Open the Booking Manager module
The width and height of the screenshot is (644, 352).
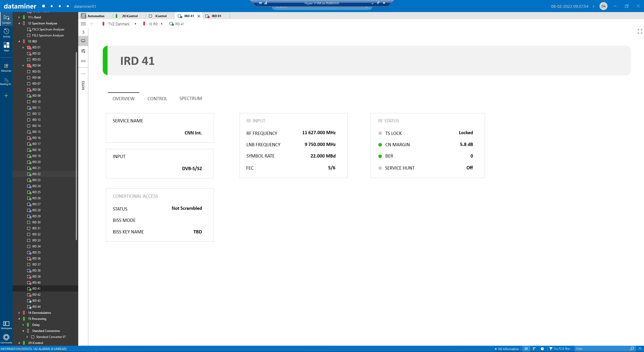tap(6, 81)
